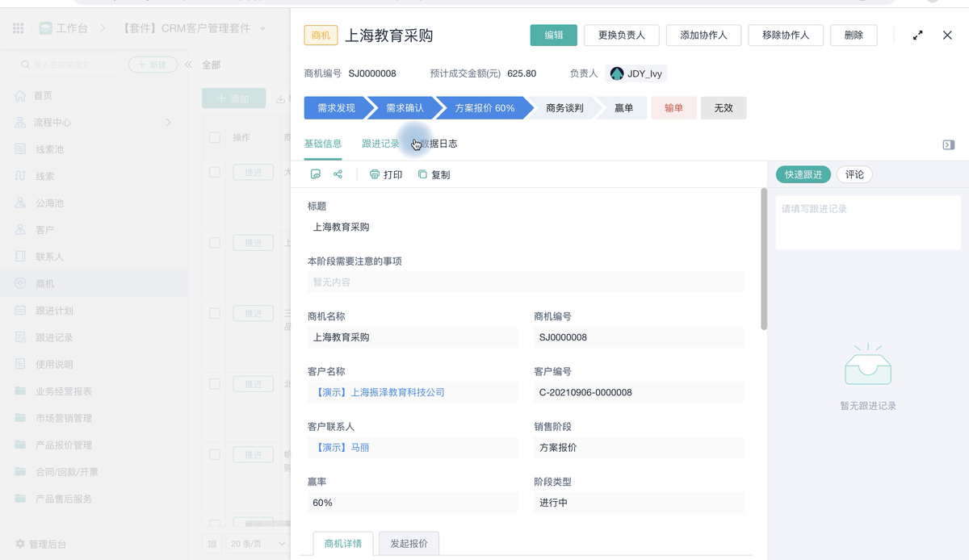Open the 【演示】上海振泽教育科技公司 customer link
Viewport: 969px width, 560px height.
[x=376, y=392]
